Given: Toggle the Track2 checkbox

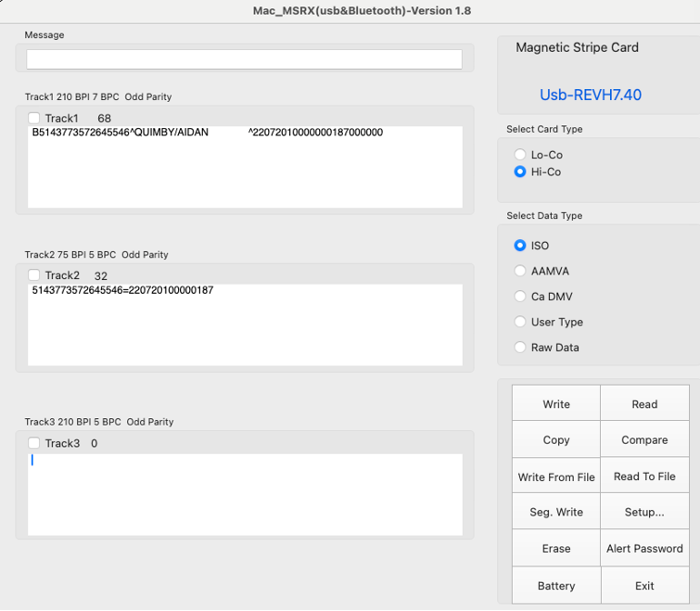Looking at the screenshot, I should [x=35, y=275].
